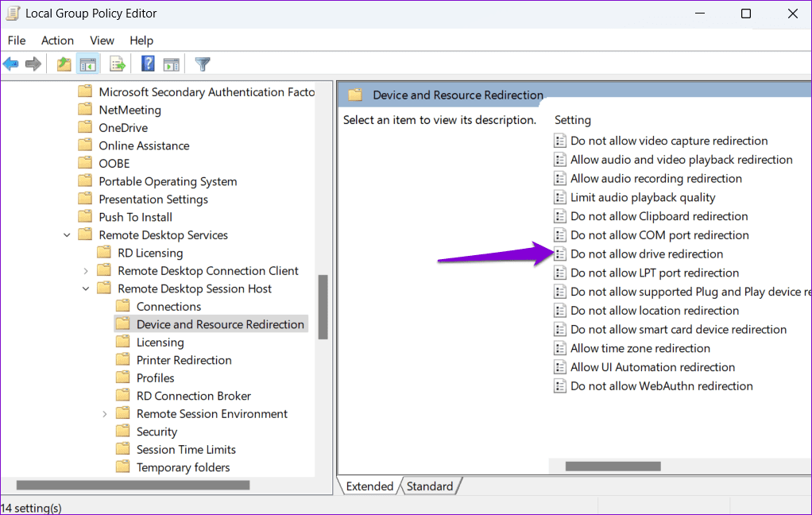
Task: Open the Action menu
Action: pos(57,41)
